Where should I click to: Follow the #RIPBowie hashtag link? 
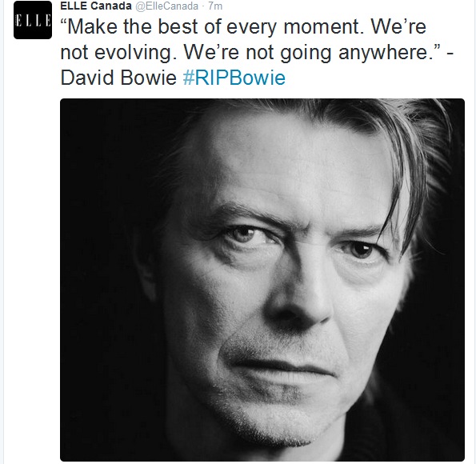click(234, 78)
